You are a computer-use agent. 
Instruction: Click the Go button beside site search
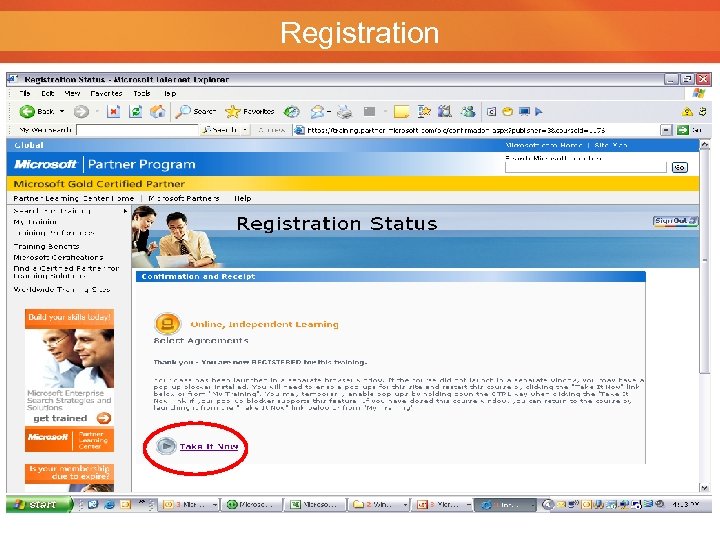[x=679, y=168]
